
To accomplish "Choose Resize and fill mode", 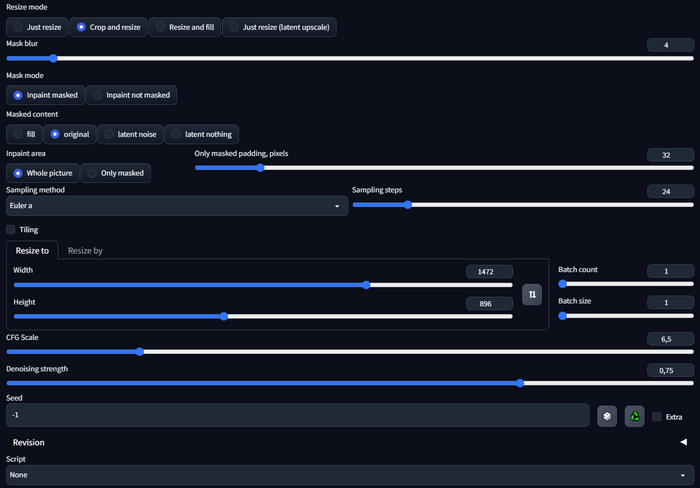I will coord(184,27).
